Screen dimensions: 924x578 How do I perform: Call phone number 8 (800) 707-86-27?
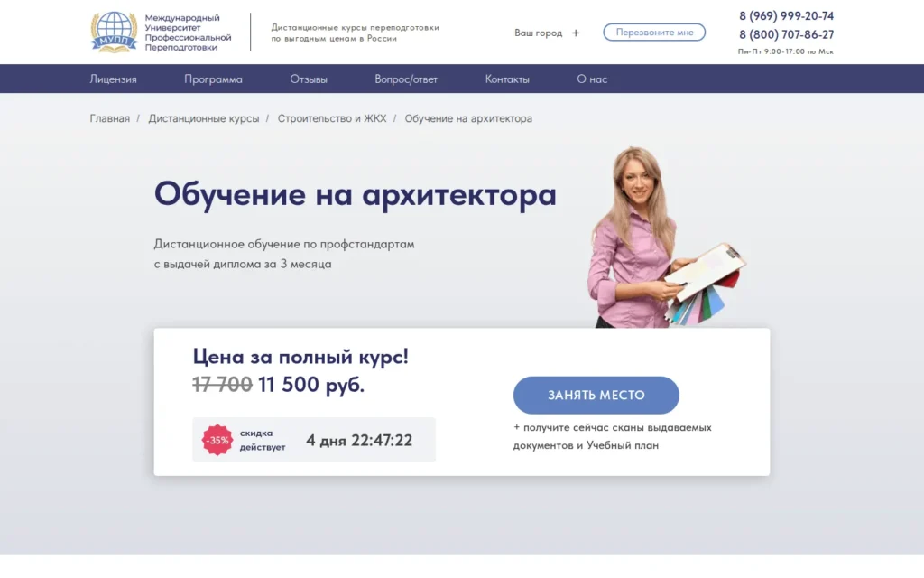786,35
